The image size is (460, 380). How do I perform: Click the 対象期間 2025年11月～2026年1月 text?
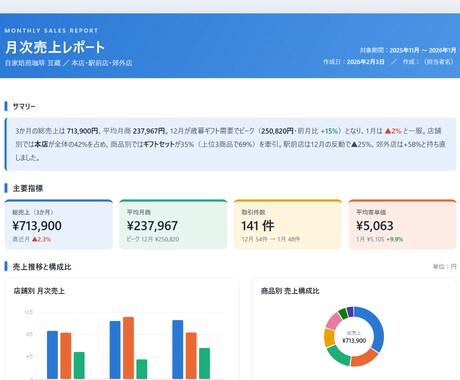click(x=408, y=50)
